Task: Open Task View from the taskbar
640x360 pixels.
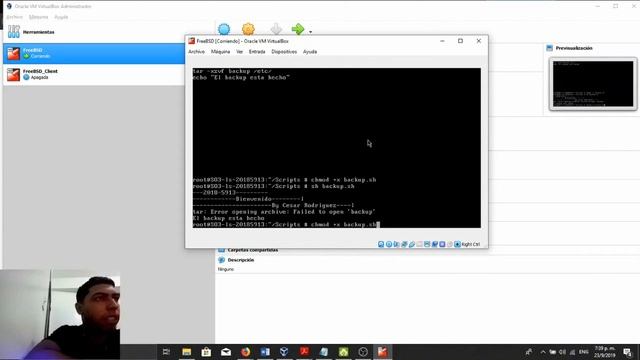Action: point(166,352)
